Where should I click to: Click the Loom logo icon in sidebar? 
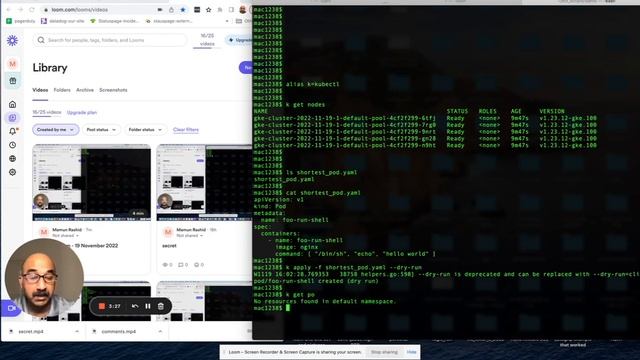[x=12, y=40]
